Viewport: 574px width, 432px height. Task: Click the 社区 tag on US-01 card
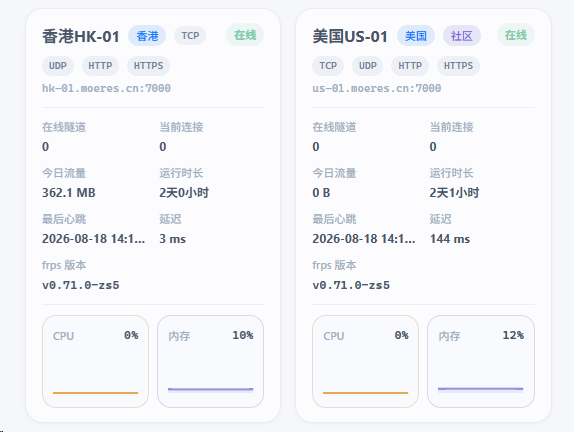click(x=462, y=36)
